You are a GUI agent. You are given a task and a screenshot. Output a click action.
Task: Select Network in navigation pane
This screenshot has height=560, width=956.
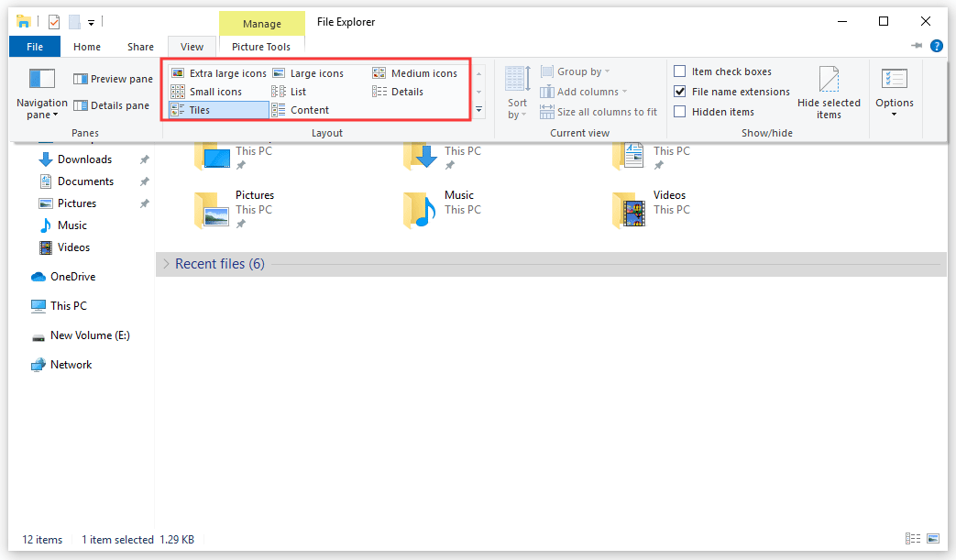(61, 365)
